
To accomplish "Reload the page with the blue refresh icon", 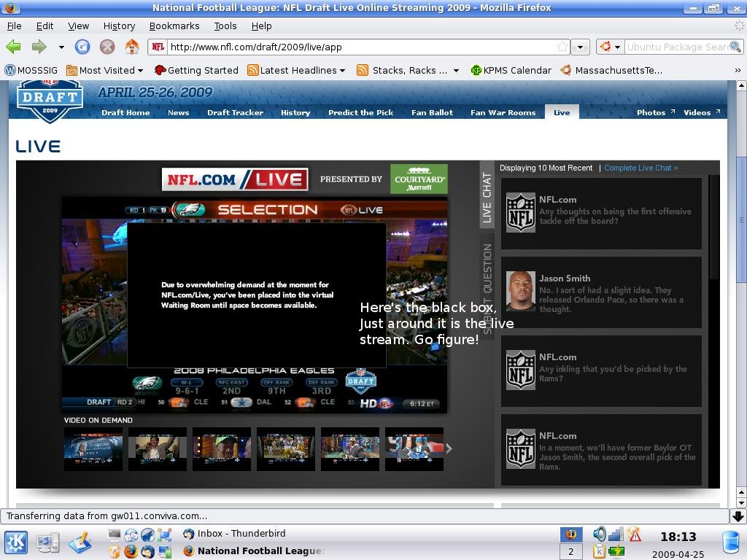I will (82, 47).
